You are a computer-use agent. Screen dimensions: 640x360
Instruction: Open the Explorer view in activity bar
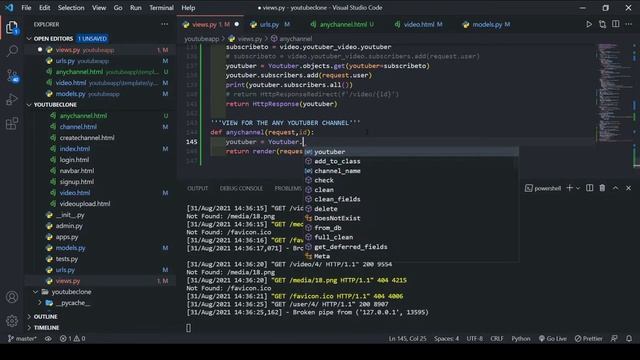(x=12, y=28)
